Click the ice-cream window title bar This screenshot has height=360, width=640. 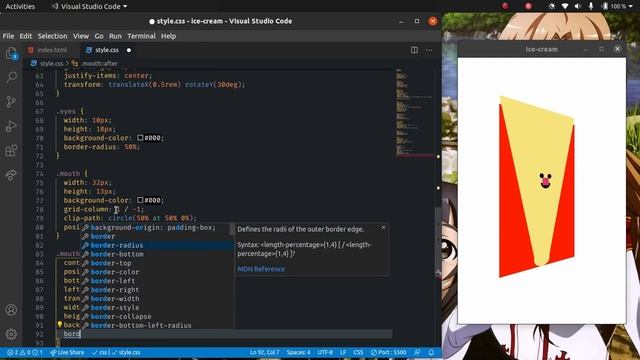point(541,49)
